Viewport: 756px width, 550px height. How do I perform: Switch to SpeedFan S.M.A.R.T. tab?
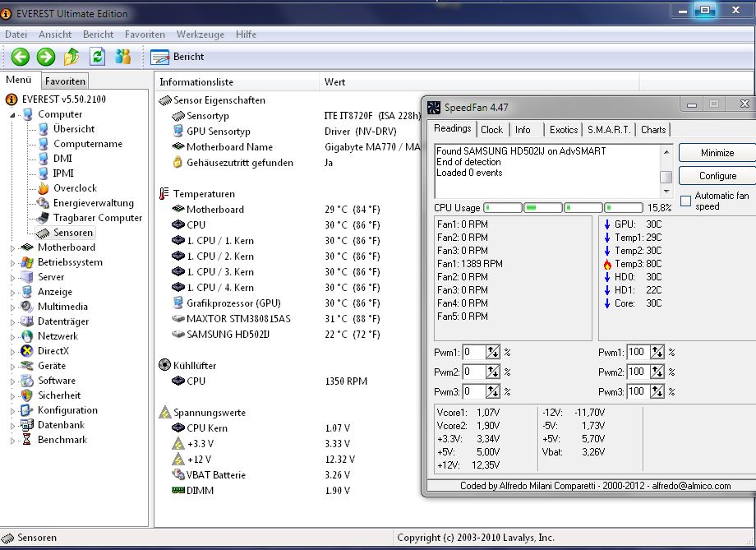[609, 130]
